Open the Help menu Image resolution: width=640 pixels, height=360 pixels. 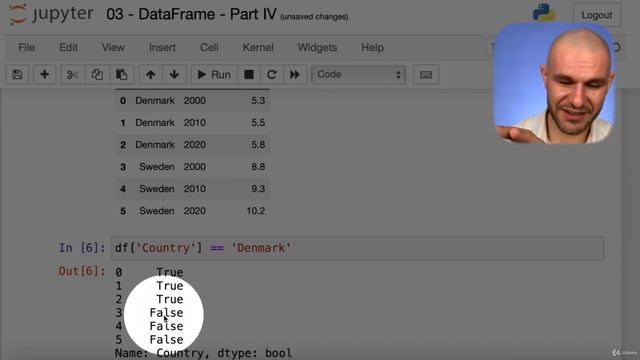pos(372,47)
